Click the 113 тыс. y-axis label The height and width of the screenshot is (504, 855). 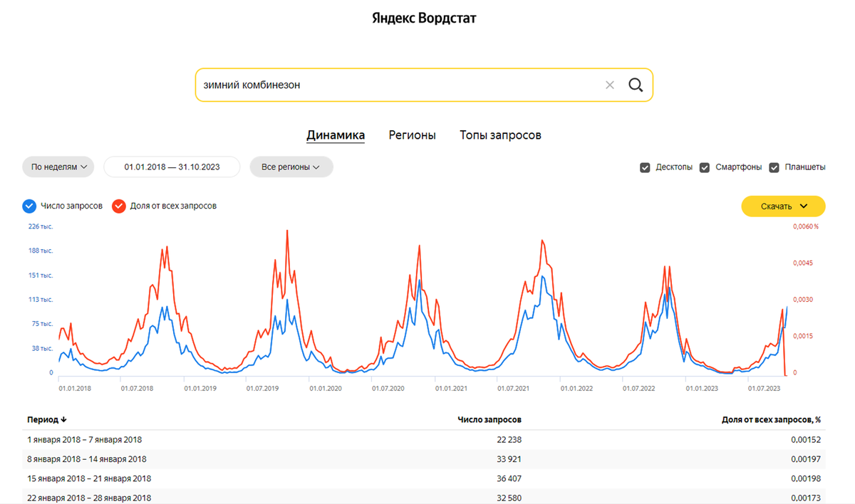click(x=41, y=300)
